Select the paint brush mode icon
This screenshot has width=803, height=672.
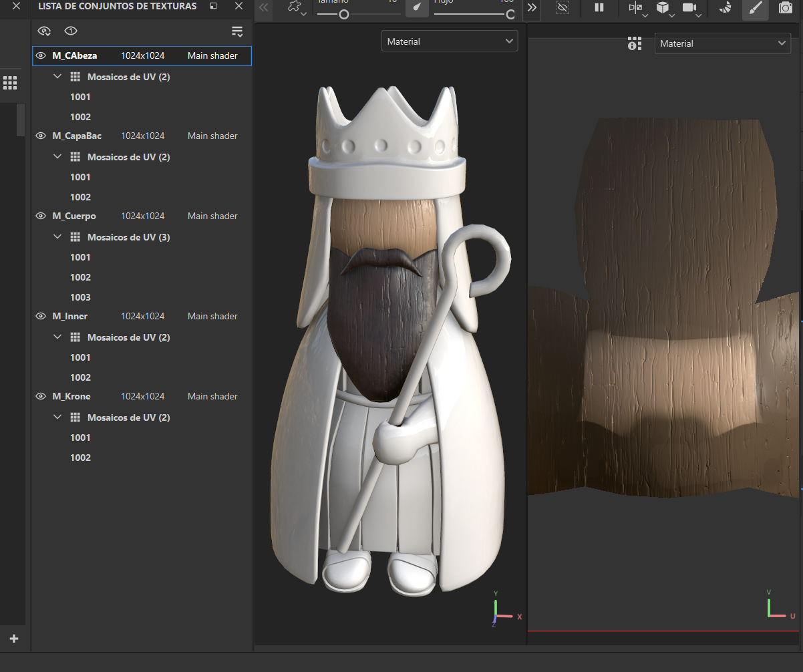(755, 9)
